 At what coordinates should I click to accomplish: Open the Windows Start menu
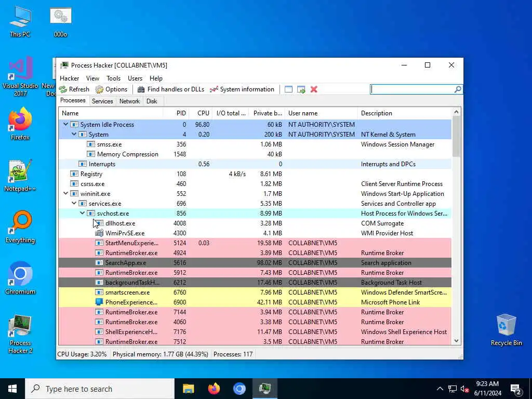[x=12, y=389]
